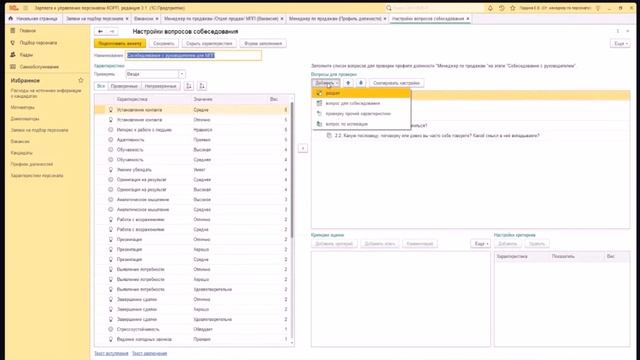The width and height of the screenshot is (640, 360).
Task: Click the ascending sort icon above characteristics table
Action: tap(189, 86)
